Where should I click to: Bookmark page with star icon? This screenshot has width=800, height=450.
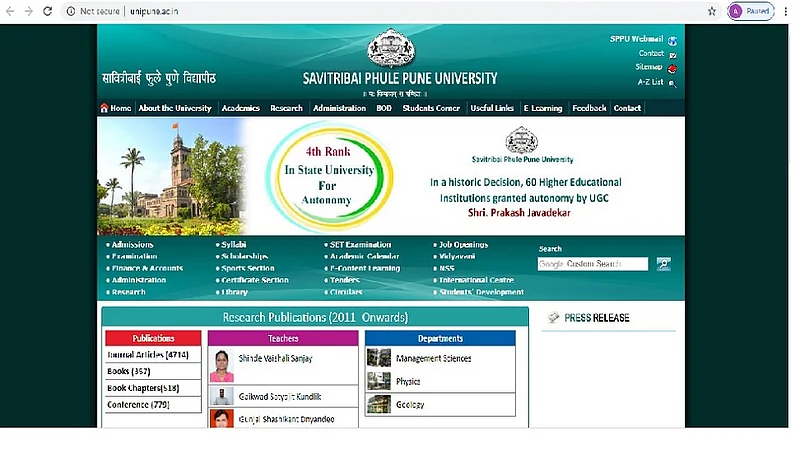[x=712, y=11]
